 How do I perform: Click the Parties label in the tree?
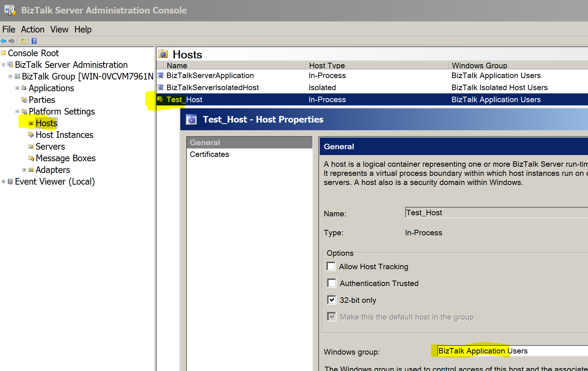pos(42,100)
